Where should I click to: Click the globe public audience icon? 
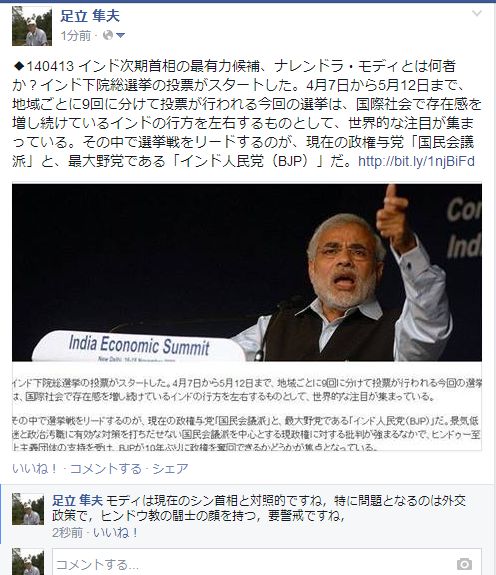click(108, 35)
